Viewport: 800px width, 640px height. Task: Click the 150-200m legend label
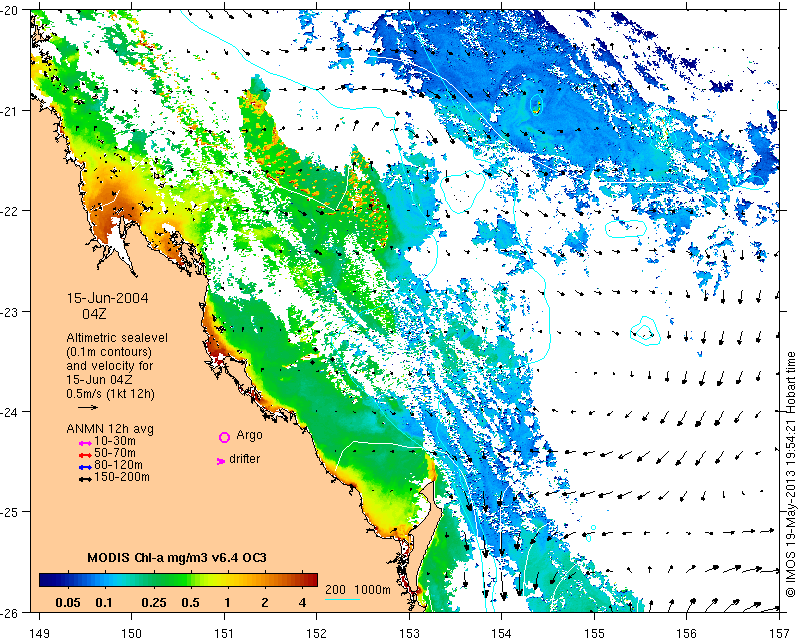(x=122, y=477)
